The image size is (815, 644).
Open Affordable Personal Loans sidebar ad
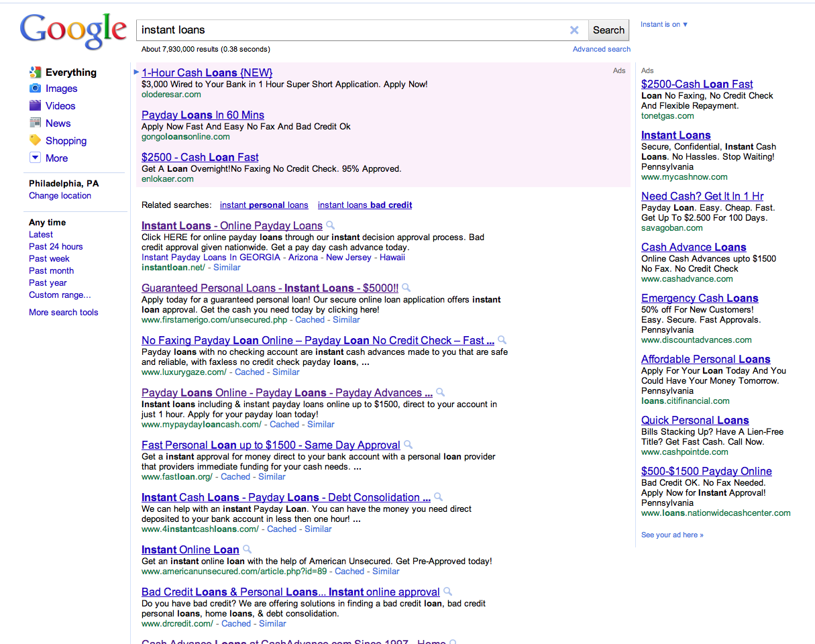pyautogui.click(x=706, y=359)
